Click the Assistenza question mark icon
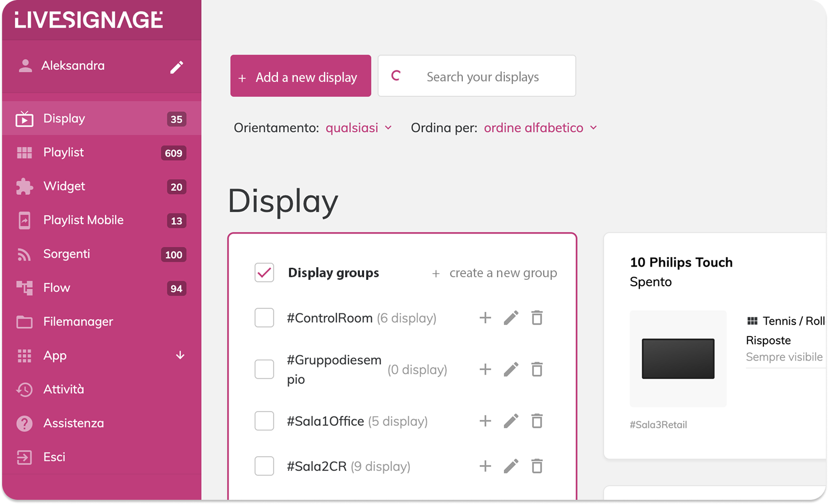The image size is (828, 504). coord(24,423)
